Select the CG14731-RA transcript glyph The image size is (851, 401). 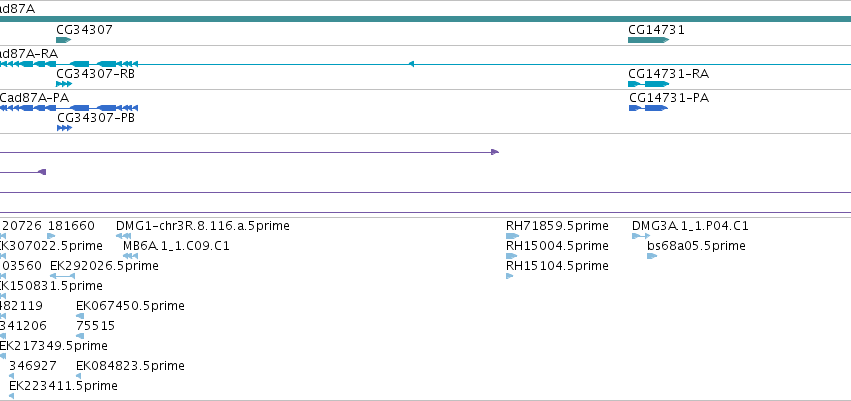click(x=649, y=84)
